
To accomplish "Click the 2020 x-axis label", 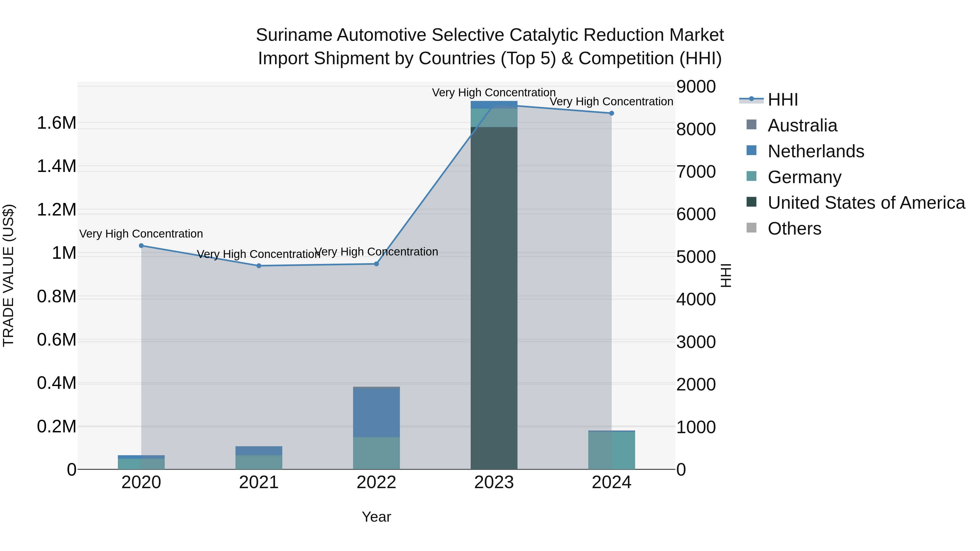I will [141, 482].
